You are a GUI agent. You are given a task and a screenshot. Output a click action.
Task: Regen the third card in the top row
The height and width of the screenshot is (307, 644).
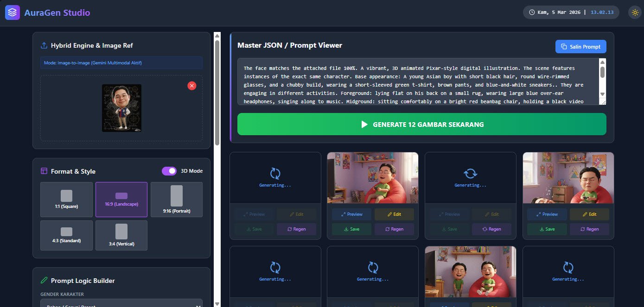click(x=492, y=229)
